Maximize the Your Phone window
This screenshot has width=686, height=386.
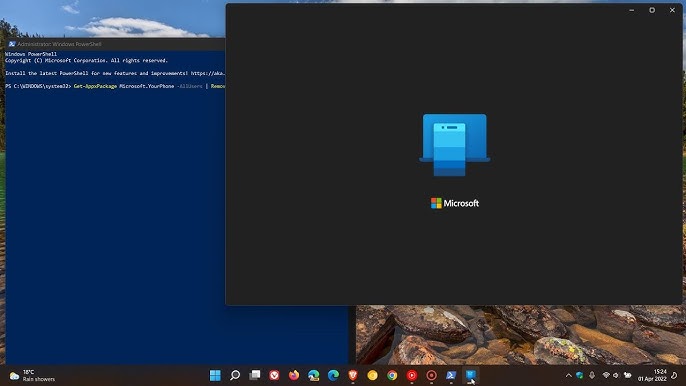coord(652,10)
